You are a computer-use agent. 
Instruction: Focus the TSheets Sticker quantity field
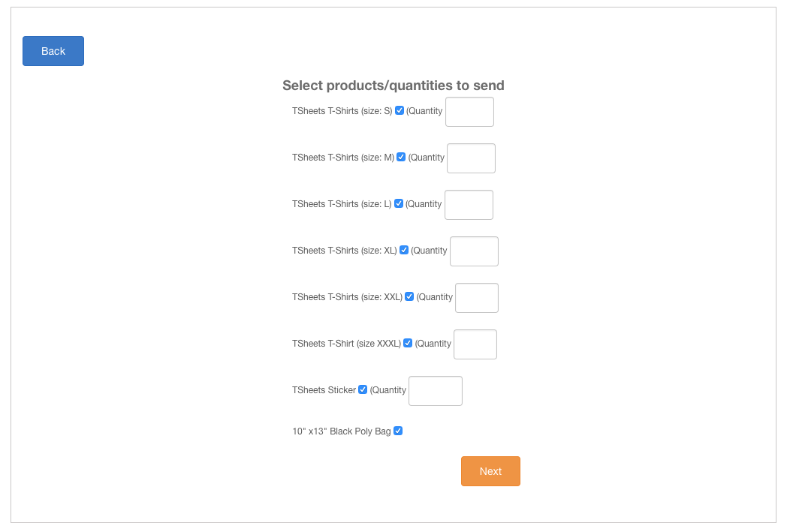point(436,391)
